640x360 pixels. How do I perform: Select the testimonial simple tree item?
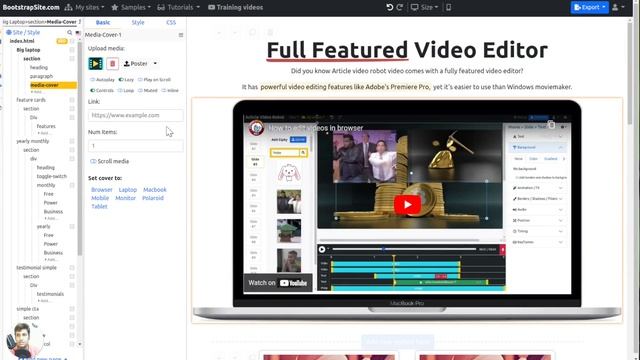[36, 268]
